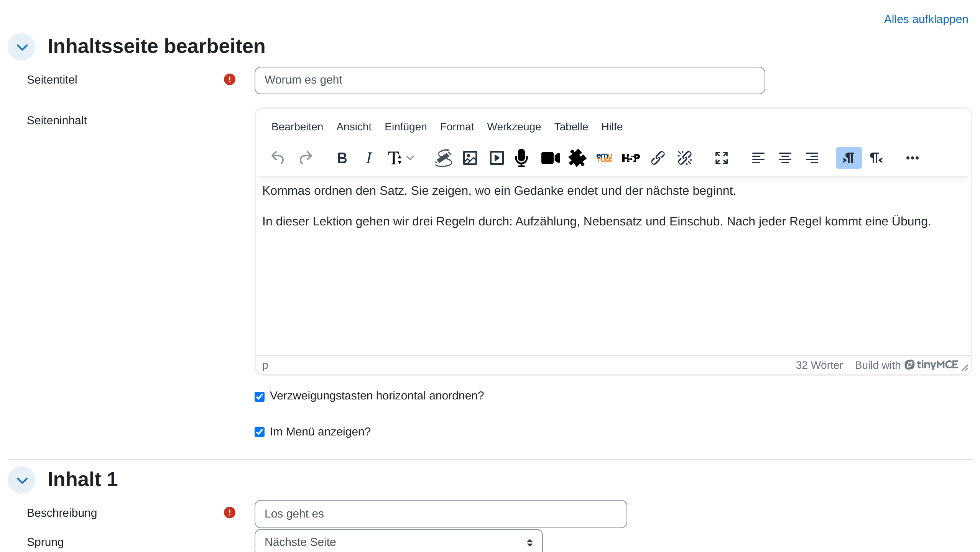Viewport: 980px width, 552px height.
Task: Open the Hilfe menu
Action: [612, 127]
